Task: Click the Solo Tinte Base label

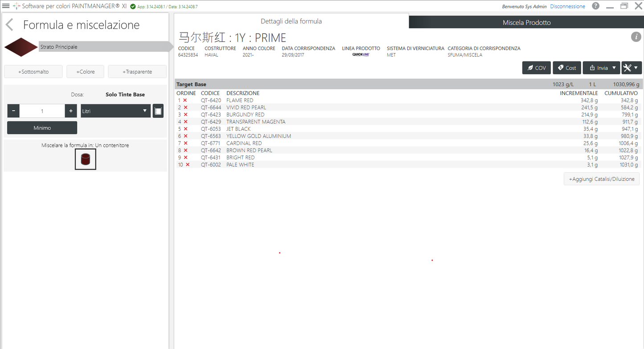Action: pos(125,95)
